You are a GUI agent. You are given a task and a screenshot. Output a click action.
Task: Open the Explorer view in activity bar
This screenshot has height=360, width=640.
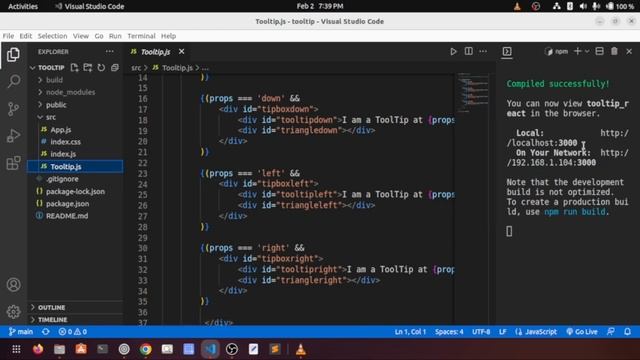pyautogui.click(x=13, y=55)
